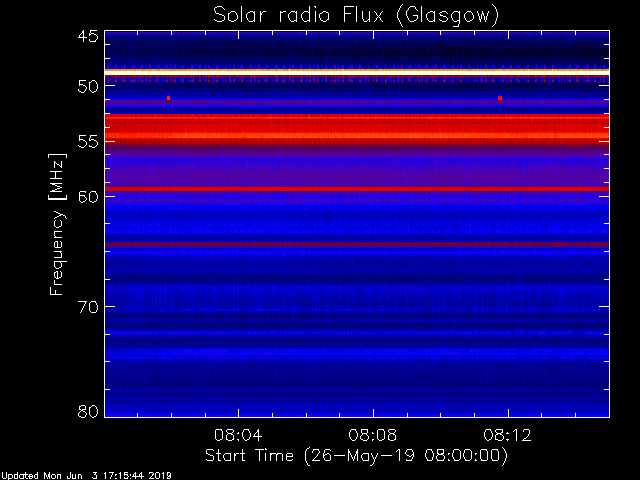
Task: Click the red burst marker near 08:02
Action: [x=168, y=98]
